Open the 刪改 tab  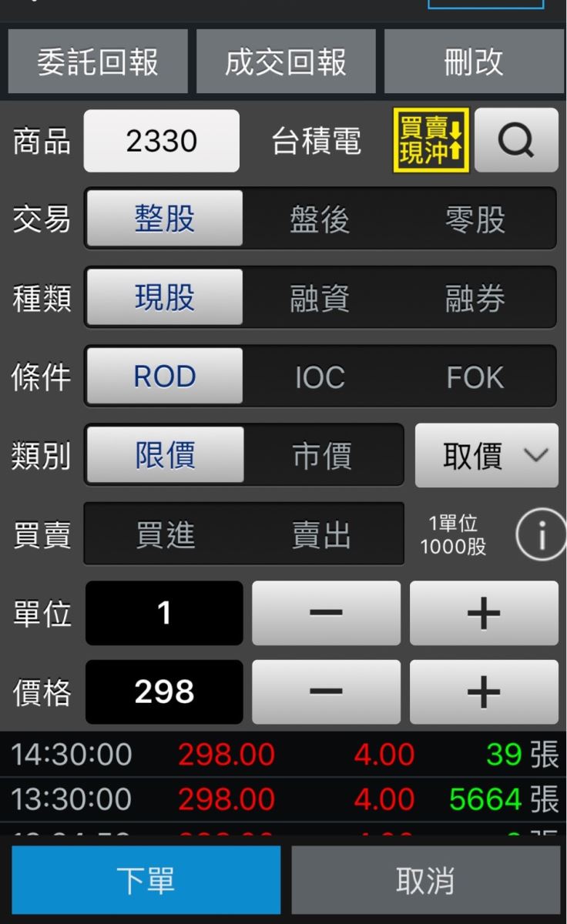click(473, 62)
